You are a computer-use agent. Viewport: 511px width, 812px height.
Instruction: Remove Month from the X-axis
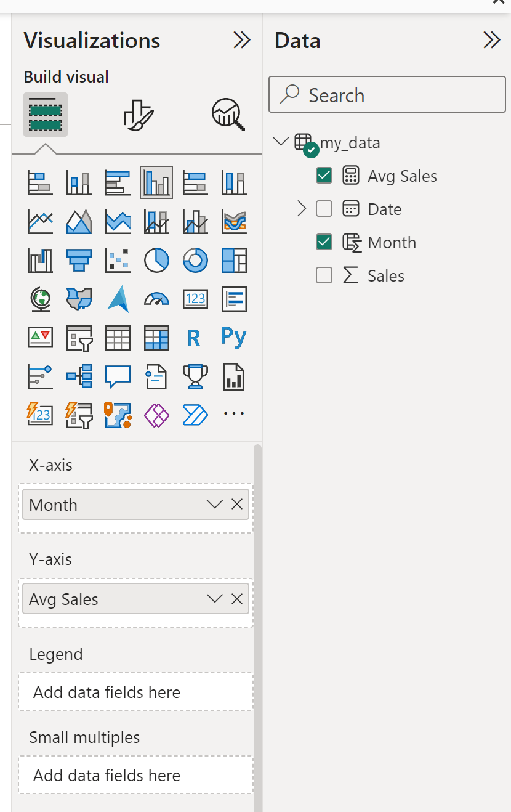point(237,505)
